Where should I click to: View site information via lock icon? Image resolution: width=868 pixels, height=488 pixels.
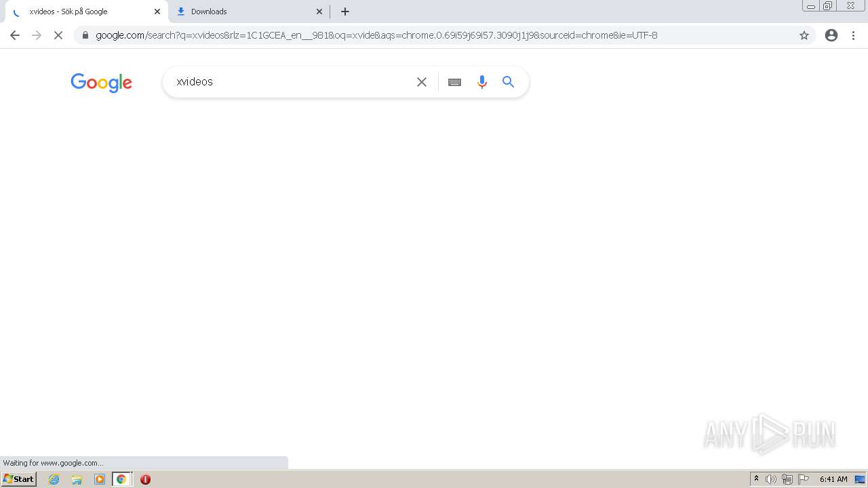(85, 35)
